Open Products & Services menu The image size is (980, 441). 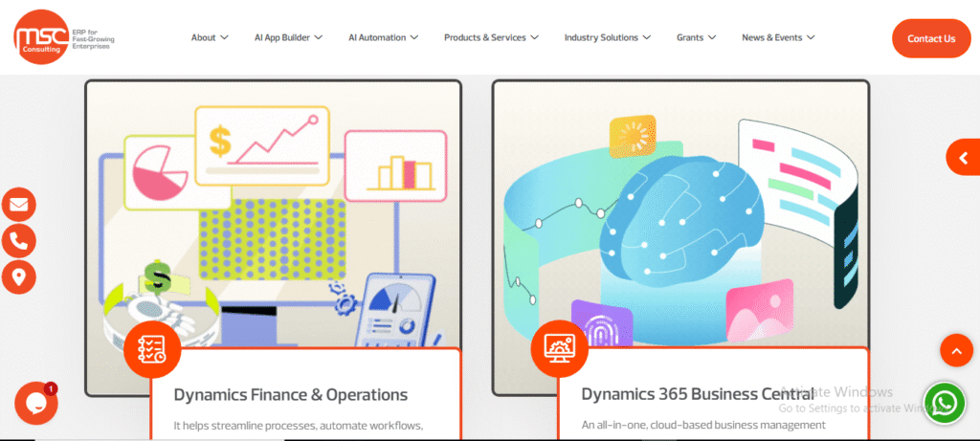[491, 38]
